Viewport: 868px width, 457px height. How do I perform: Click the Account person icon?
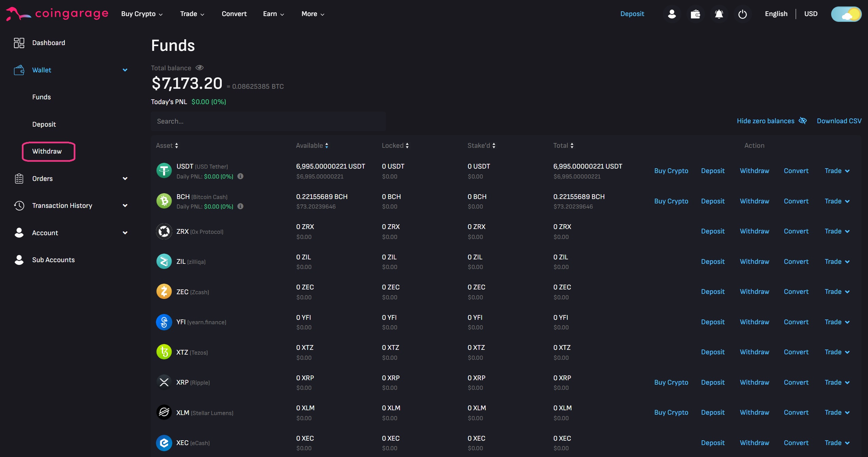pos(19,232)
